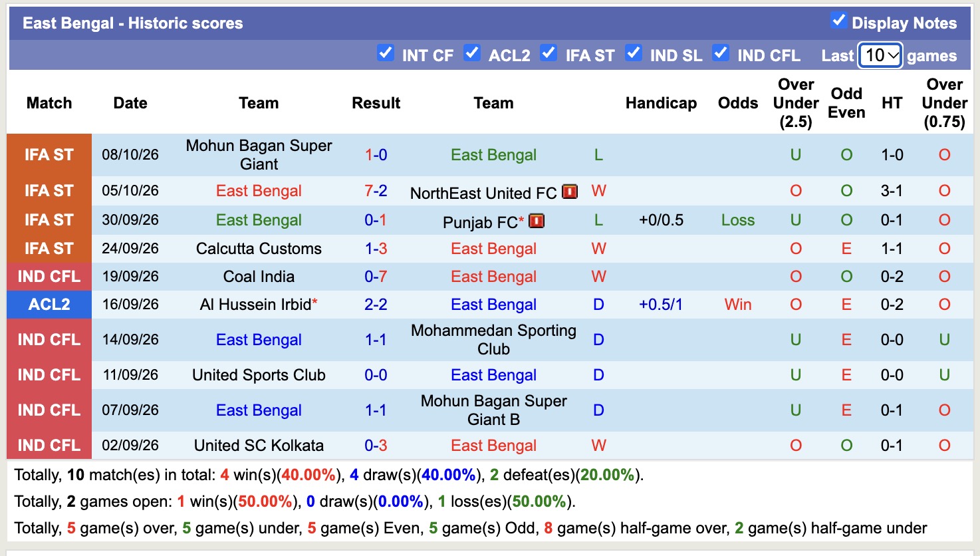Click red card icon beside NorthEast United FC
The width and height of the screenshot is (980, 556).
click(570, 192)
